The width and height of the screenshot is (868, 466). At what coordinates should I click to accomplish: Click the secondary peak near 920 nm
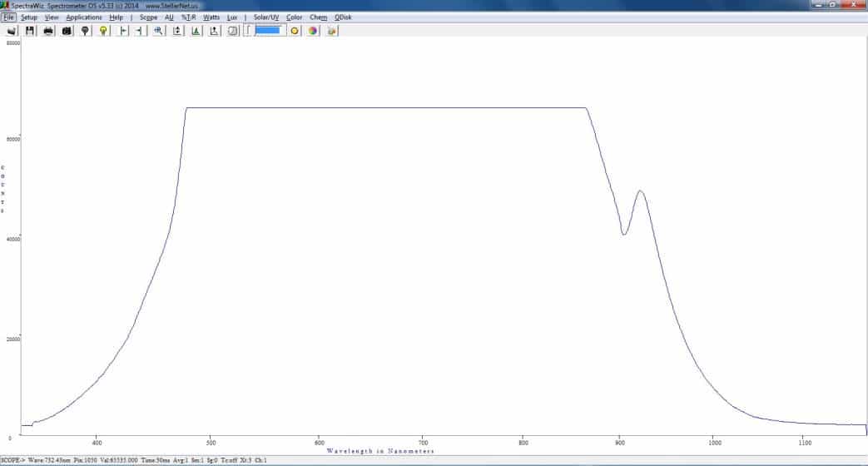coord(641,191)
